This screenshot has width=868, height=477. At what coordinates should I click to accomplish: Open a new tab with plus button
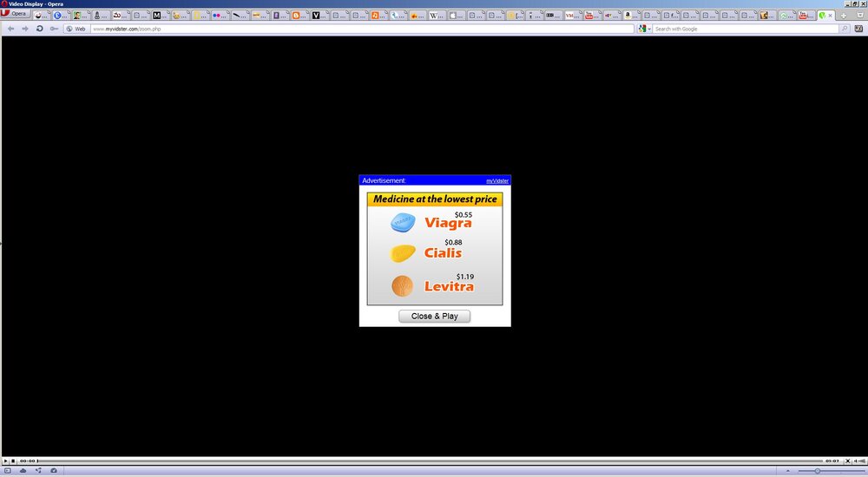[x=844, y=16]
